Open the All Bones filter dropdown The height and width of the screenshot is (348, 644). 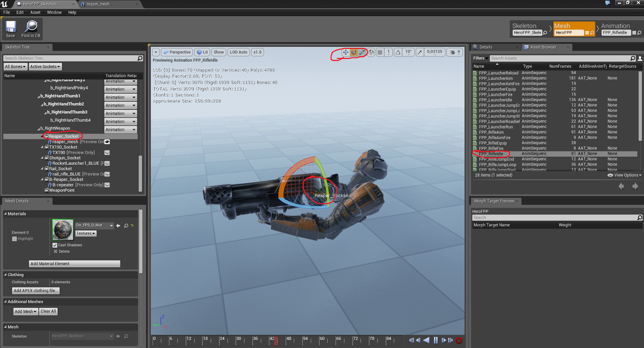tap(15, 67)
